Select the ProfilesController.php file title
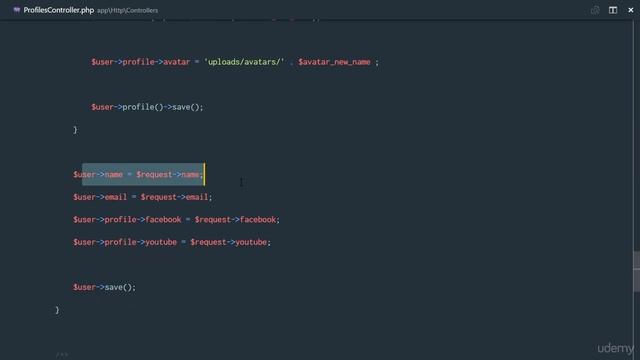The width and height of the screenshot is (640, 360). click(x=59, y=10)
